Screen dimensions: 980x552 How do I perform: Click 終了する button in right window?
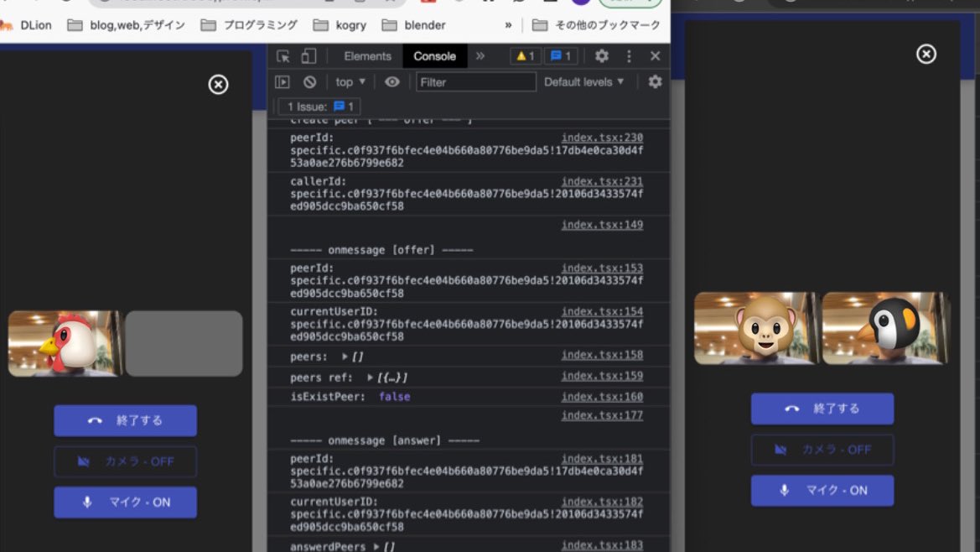coord(822,409)
